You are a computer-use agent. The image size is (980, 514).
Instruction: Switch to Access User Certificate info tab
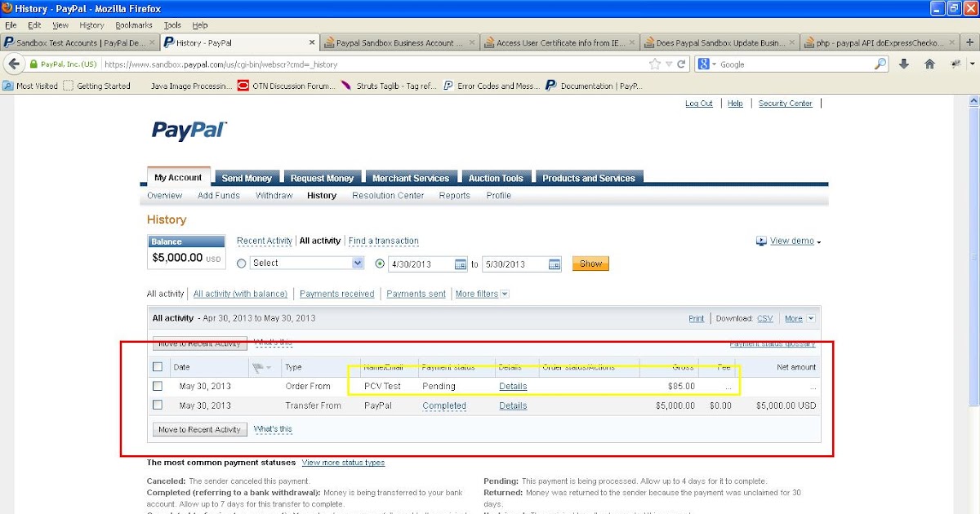click(560, 42)
